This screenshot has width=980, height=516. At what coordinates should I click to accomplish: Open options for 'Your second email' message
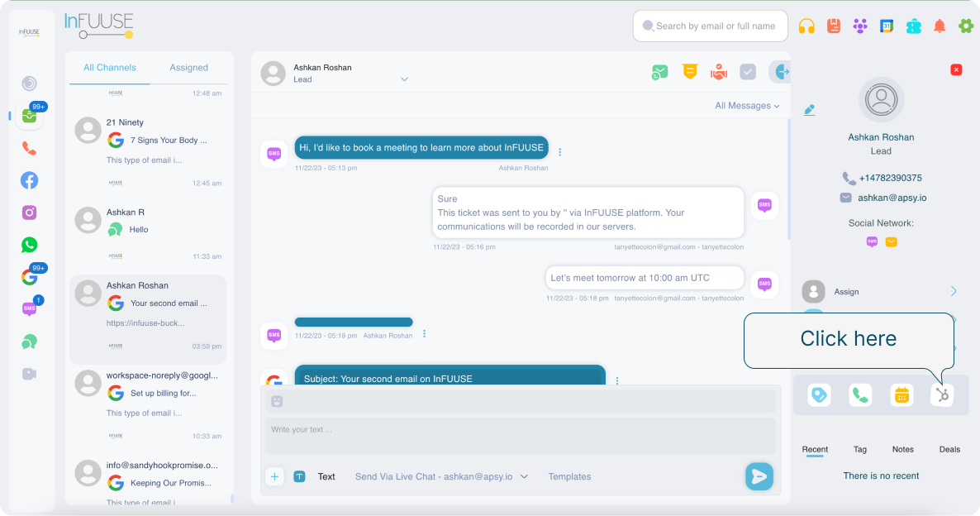[617, 380]
